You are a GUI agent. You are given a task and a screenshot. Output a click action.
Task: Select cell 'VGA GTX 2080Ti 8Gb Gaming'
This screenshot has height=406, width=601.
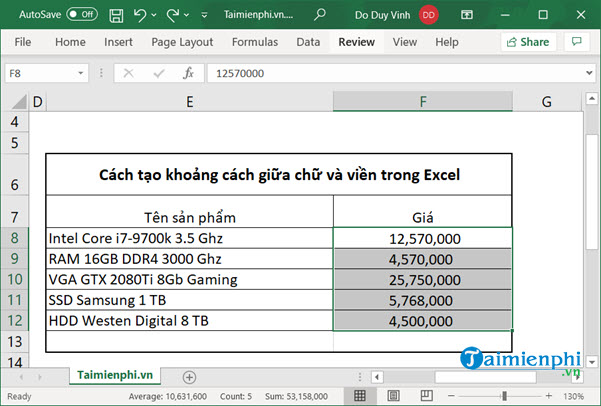pyautogui.click(x=190, y=279)
